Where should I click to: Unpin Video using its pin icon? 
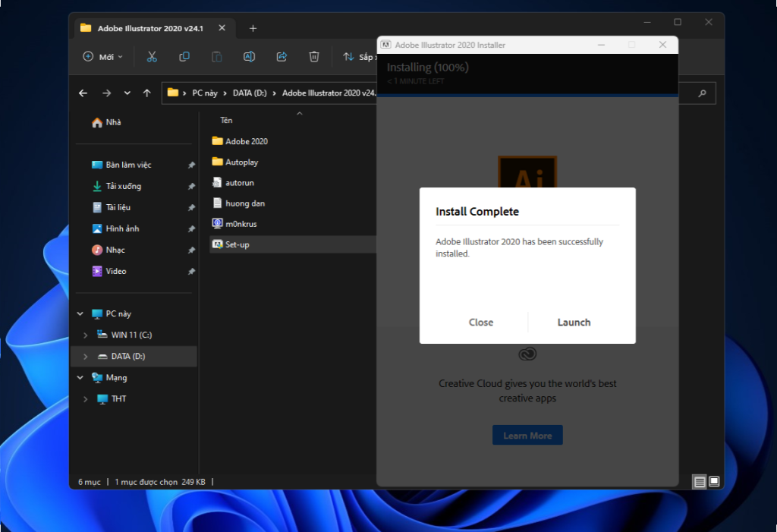point(191,272)
